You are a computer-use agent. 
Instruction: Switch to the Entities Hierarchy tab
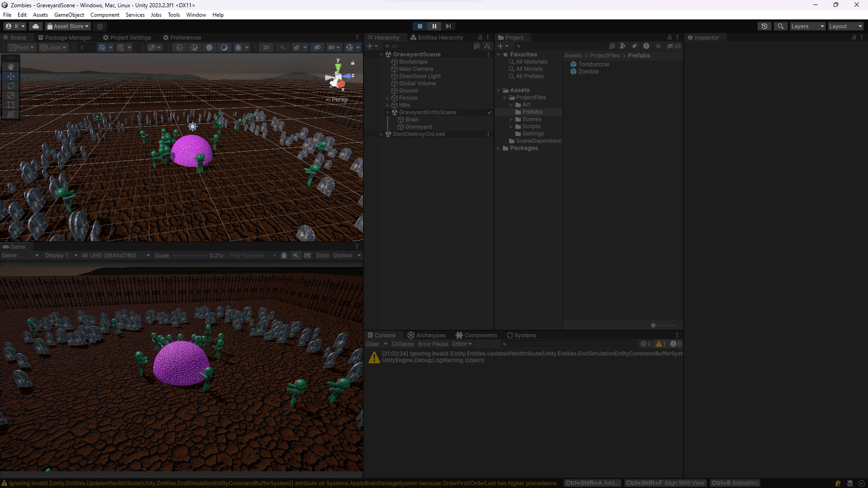pos(436,38)
